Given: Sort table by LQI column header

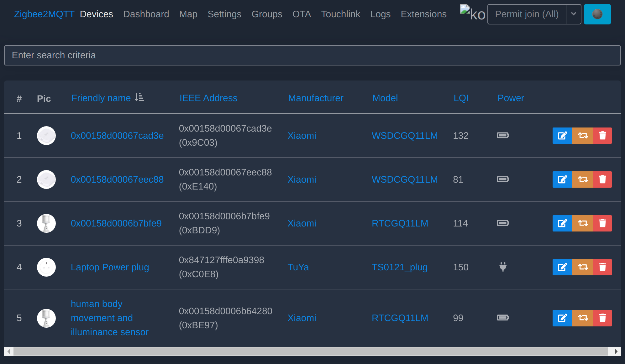Looking at the screenshot, I should [461, 98].
